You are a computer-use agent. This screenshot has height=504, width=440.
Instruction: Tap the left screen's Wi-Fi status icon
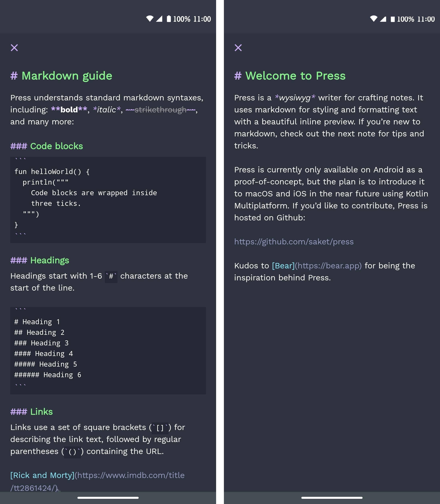pos(149,19)
